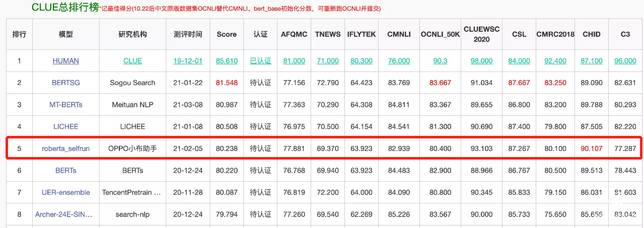Image resolution: width=644 pixels, height=228 pixels.
Task: Click the Score column header
Action: (x=227, y=34)
